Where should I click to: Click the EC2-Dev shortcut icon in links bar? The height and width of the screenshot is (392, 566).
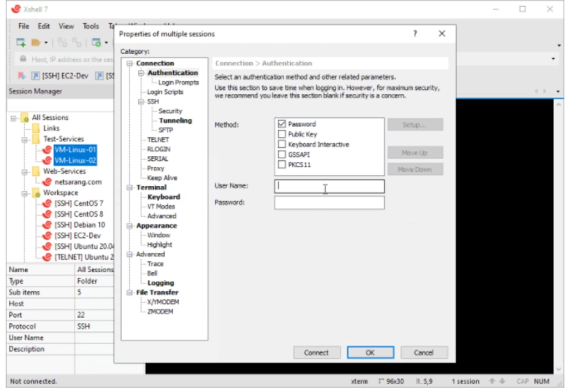click(x=36, y=76)
